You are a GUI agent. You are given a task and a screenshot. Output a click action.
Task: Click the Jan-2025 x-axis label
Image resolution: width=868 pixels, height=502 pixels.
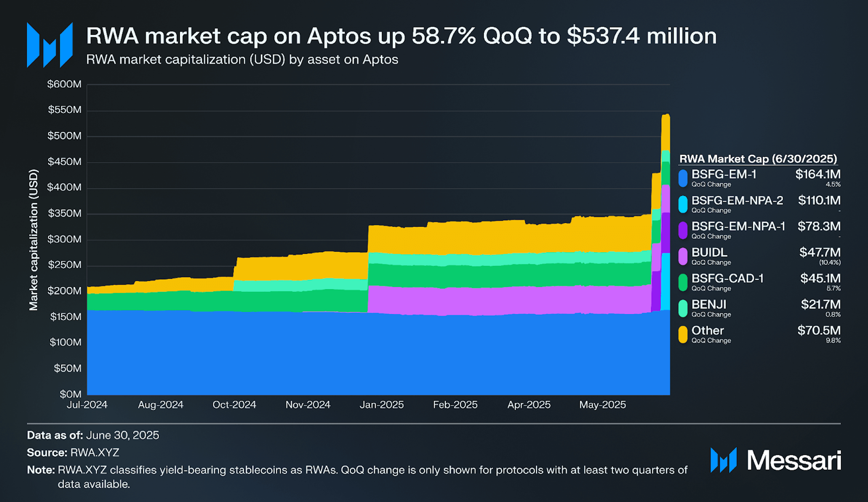point(382,404)
